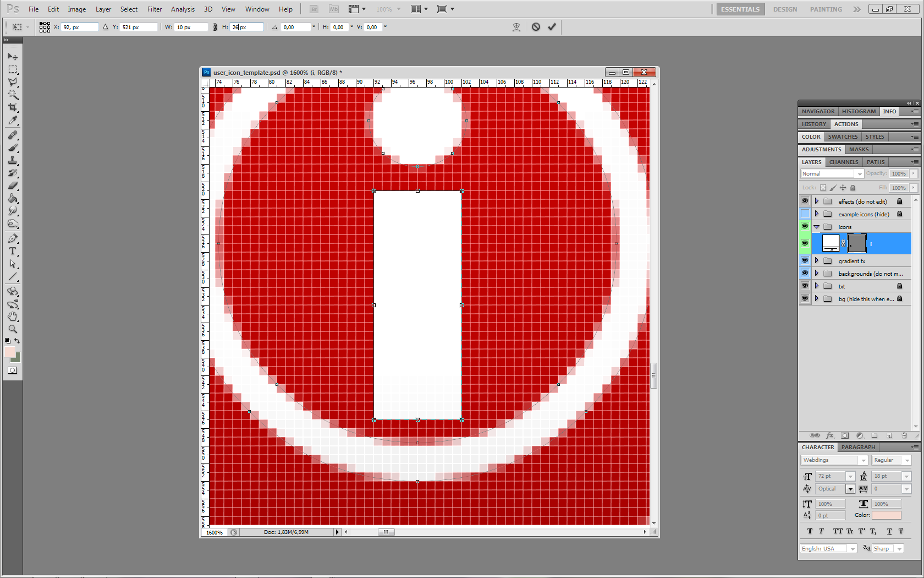This screenshot has width=924, height=578.
Task: Select the Healing Brush tool
Action: [13, 135]
